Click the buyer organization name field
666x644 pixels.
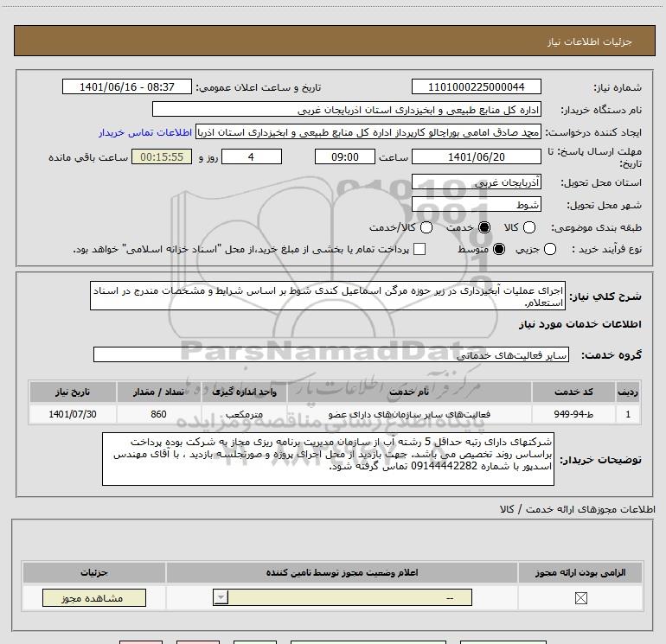tap(347, 110)
